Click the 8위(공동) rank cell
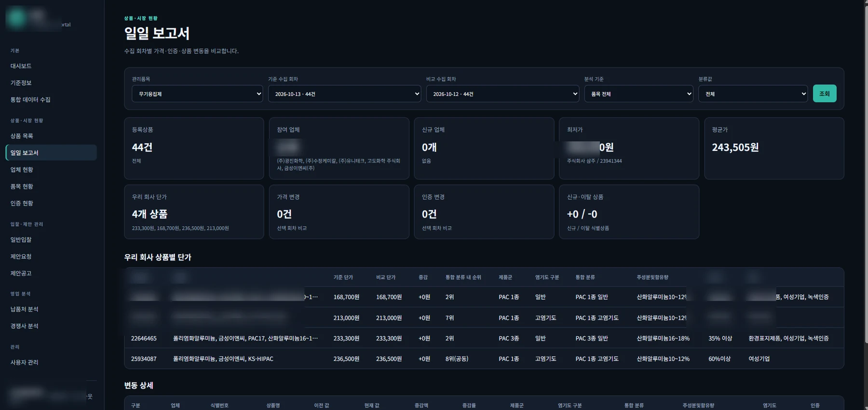Image resolution: width=868 pixels, height=410 pixels. pyautogui.click(x=457, y=359)
